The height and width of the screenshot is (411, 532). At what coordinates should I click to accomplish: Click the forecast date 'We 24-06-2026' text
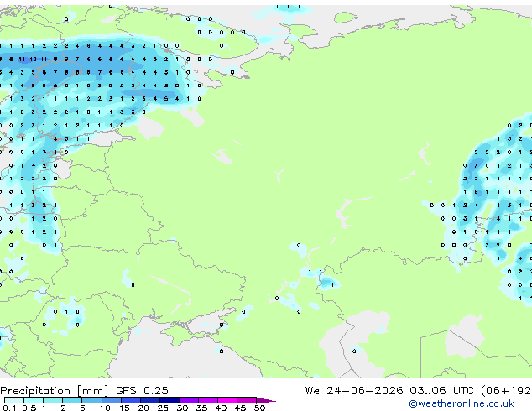pyautogui.click(x=354, y=391)
